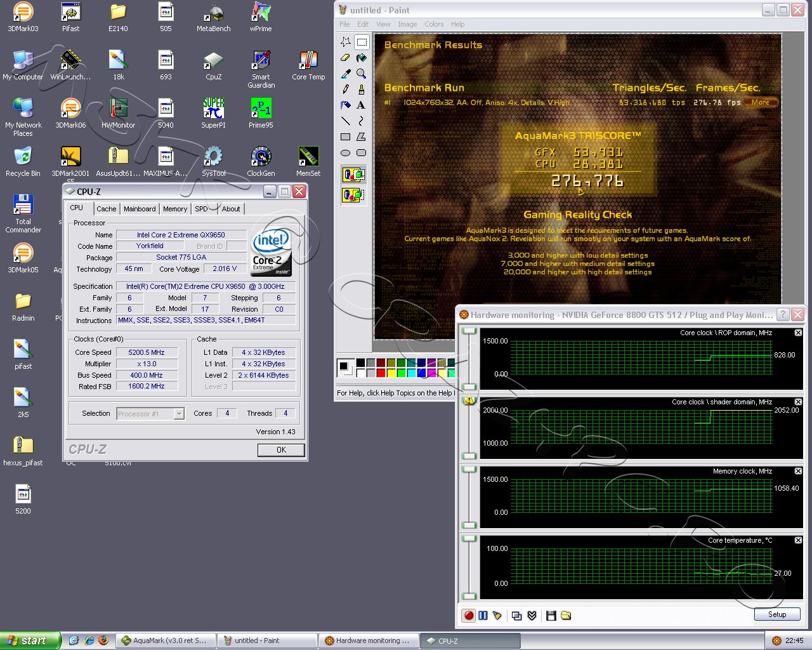Viewport: 812px width, 650px height.
Task: Switch to the SPD tab in CPU-Z
Action: point(201,209)
